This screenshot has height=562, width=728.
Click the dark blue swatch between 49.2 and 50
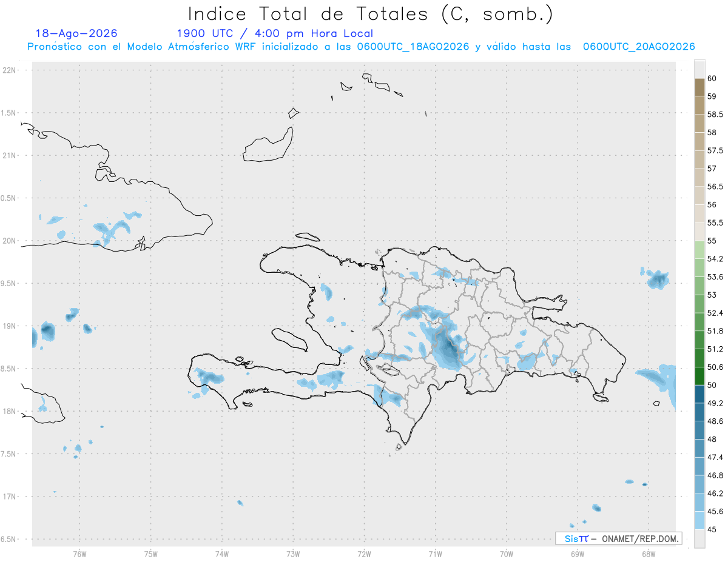point(699,395)
